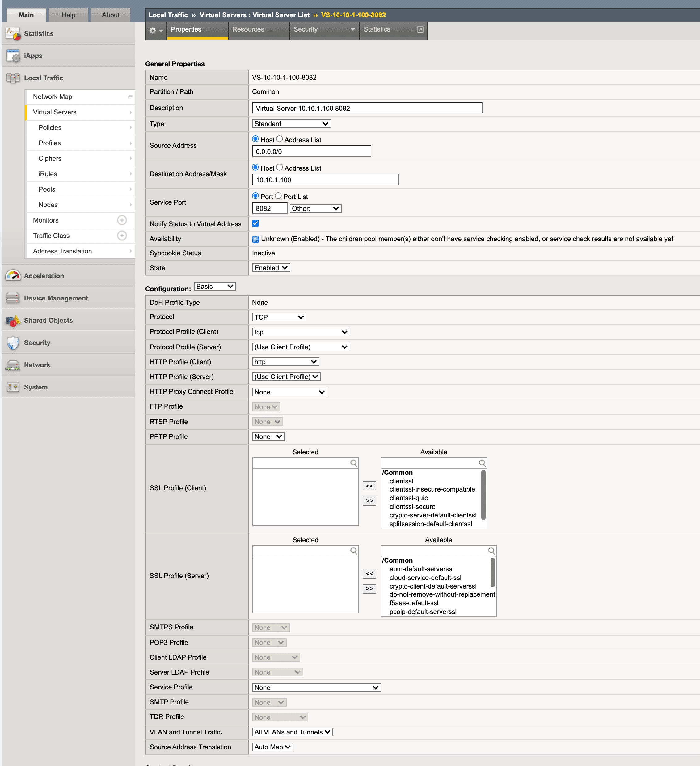
Task: Select apm-default-serverssl in Available list
Action: click(x=421, y=569)
